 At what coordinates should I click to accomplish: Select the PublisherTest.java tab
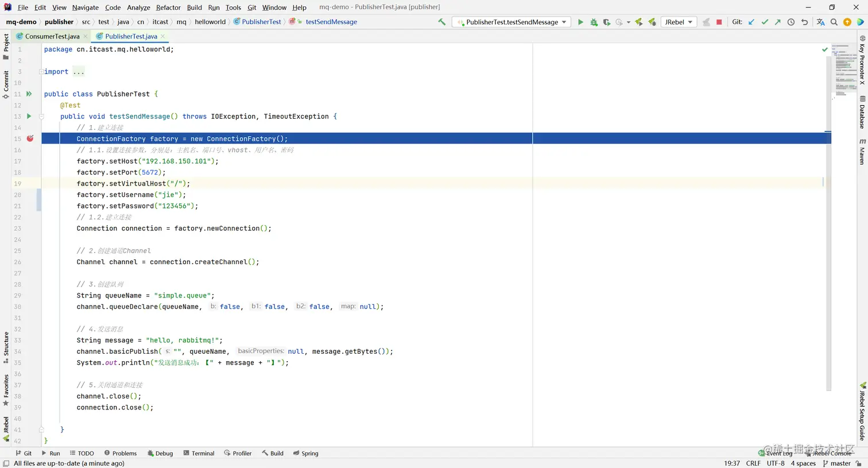click(130, 36)
